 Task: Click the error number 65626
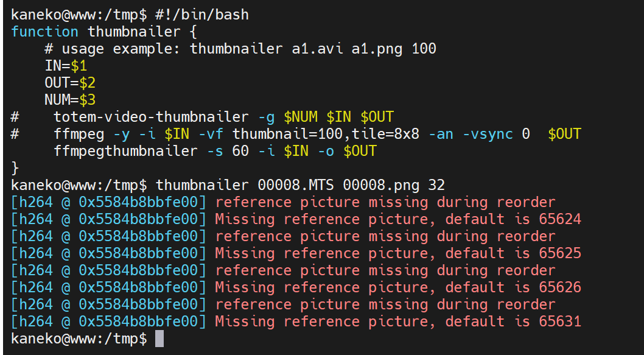click(x=560, y=287)
